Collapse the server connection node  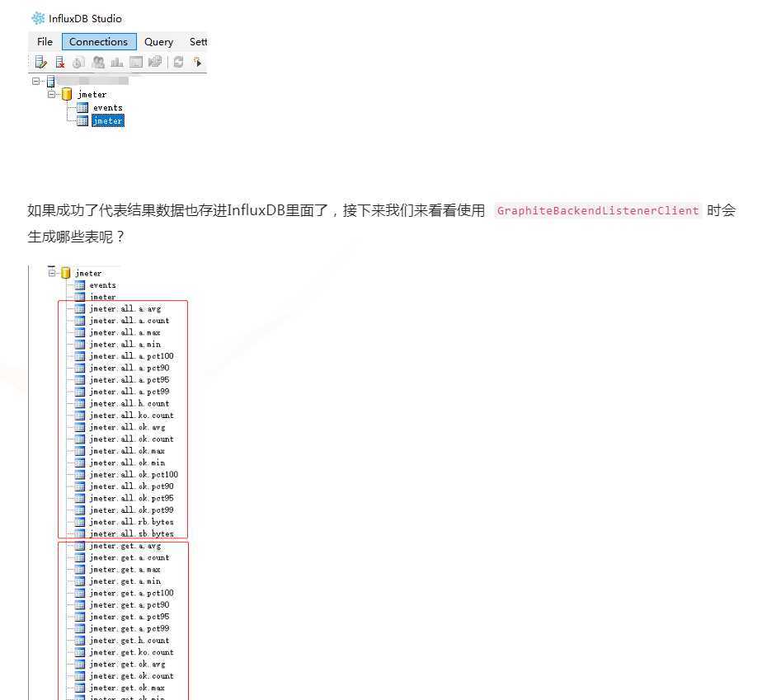[x=36, y=81]
